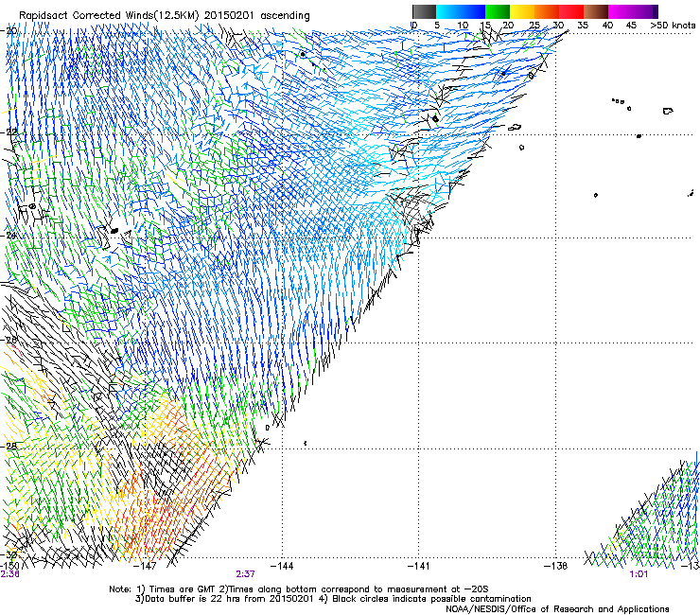Viewport: 700px width, 615px height.
Task: Click the purple 45–50 knots legend segment
Action: tap(645, 11)
